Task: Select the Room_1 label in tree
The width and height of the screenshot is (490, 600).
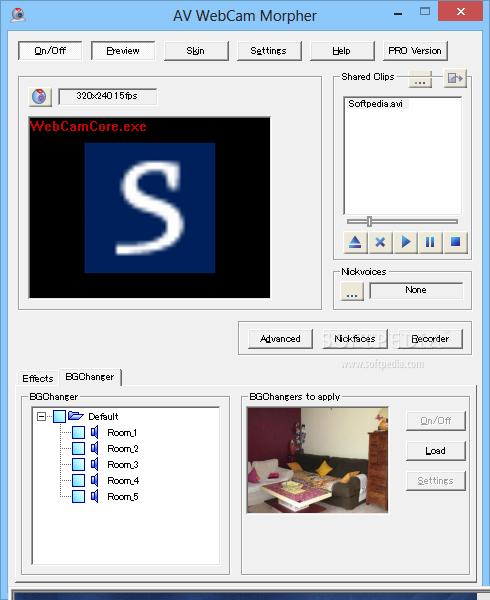Action: pos(122,433)
